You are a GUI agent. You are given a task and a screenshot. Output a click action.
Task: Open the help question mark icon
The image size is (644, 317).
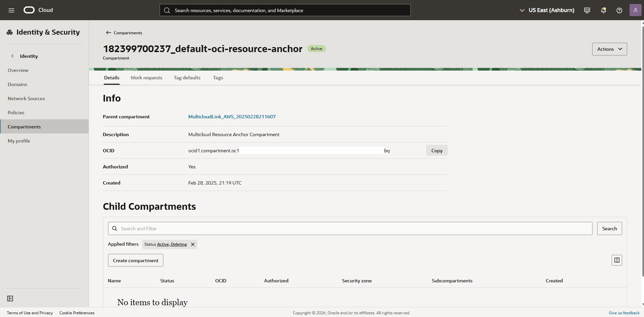coord(619,10)
